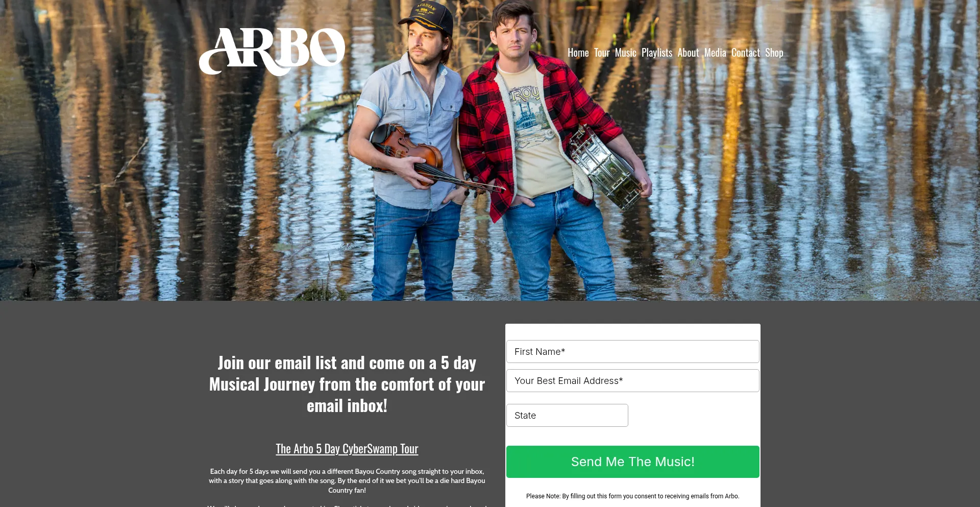Click the Your Best Email Address field
The image size is (980, 507).
(x=632, y=380)
